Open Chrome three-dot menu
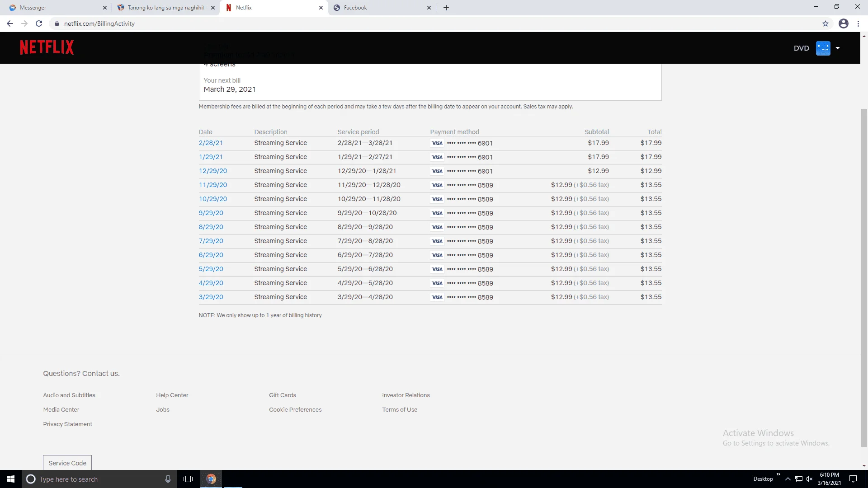 pos(858,23)
